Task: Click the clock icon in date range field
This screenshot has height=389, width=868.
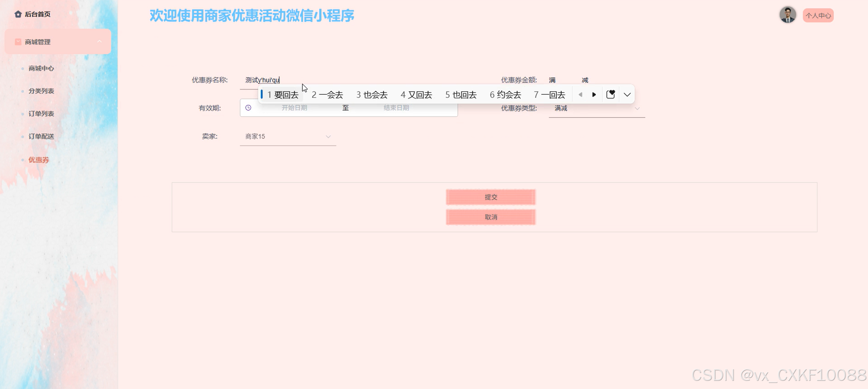Action: click(x=248, y=108)
